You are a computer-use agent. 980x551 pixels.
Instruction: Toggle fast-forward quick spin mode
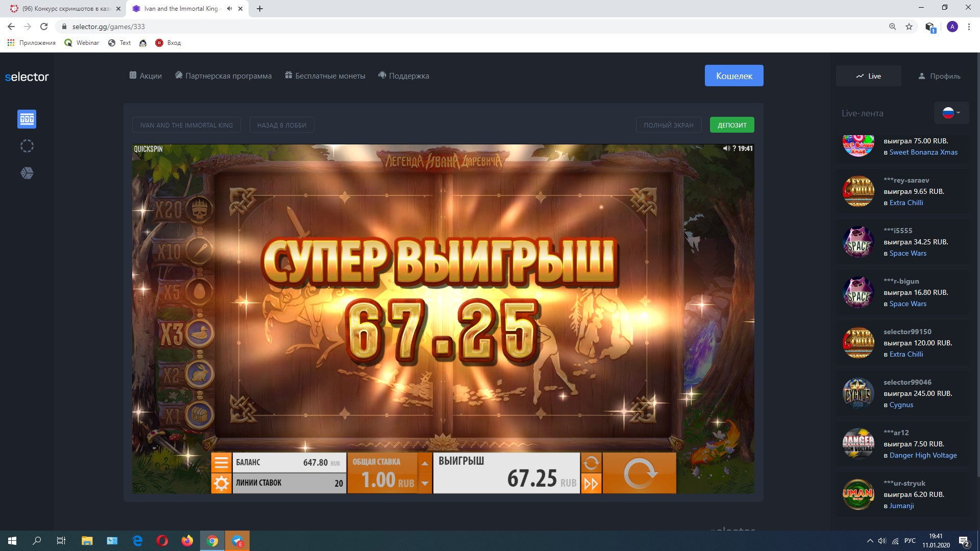[x=591, y=483]
